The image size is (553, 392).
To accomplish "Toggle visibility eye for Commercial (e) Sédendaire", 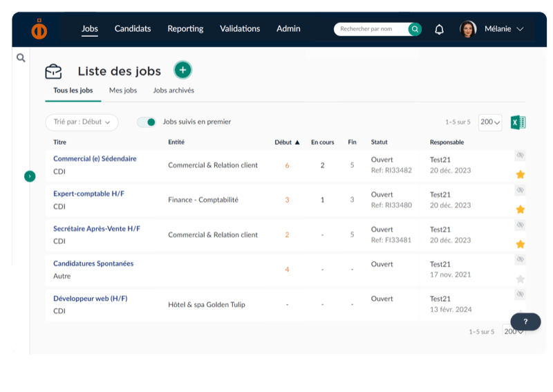I will (520, 155).
